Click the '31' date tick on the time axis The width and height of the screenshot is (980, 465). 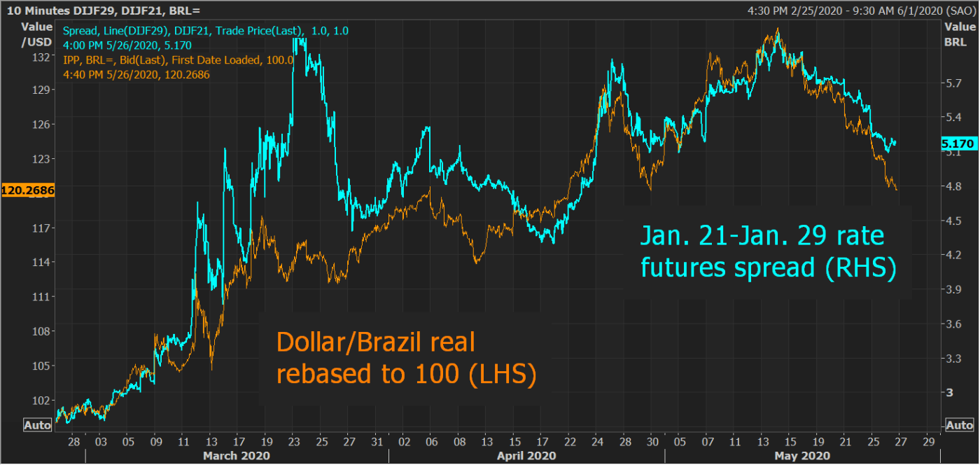pyautogui.click(x=376, y=443)
